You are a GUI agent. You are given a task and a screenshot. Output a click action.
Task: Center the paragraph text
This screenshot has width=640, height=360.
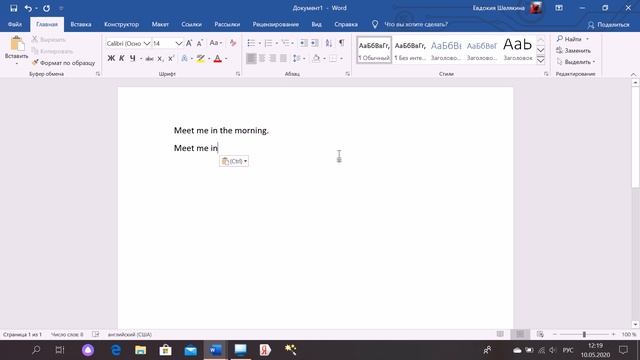coord(262,58)
